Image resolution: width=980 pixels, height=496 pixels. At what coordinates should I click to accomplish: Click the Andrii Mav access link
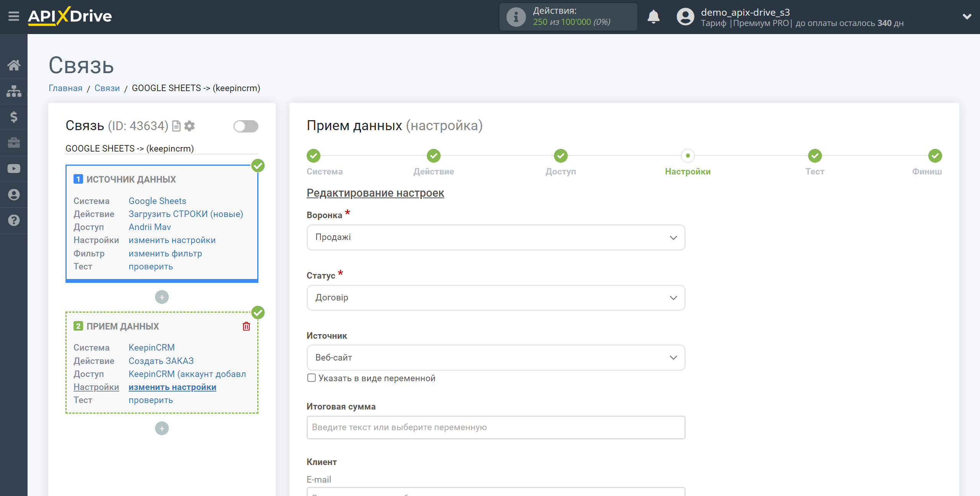click(x=150, y=227)
